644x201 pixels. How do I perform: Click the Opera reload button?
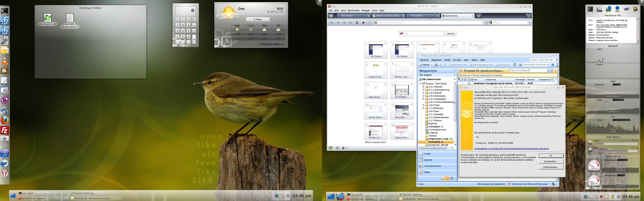click(x=357, y=23)
